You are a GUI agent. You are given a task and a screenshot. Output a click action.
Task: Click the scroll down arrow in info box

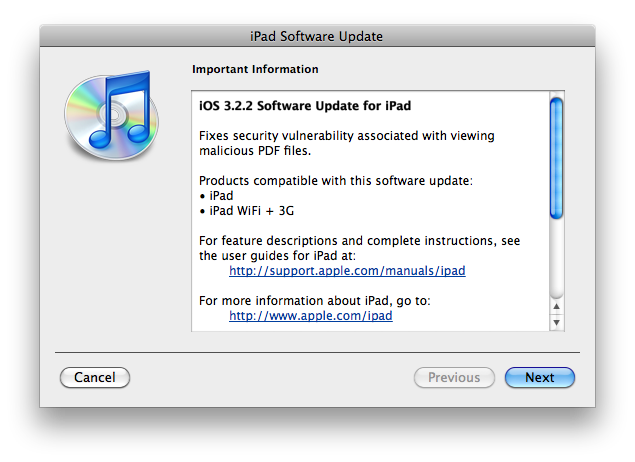(556, 323)
